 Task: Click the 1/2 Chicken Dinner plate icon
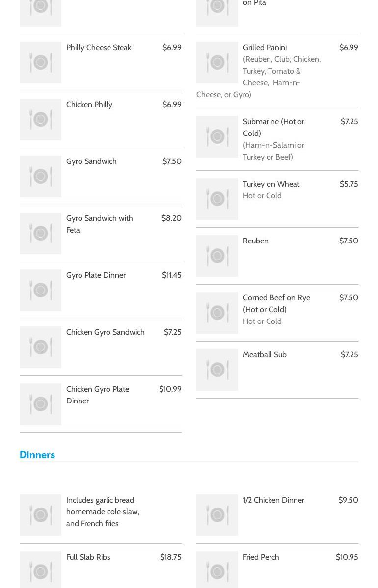[x=217, y=515]
